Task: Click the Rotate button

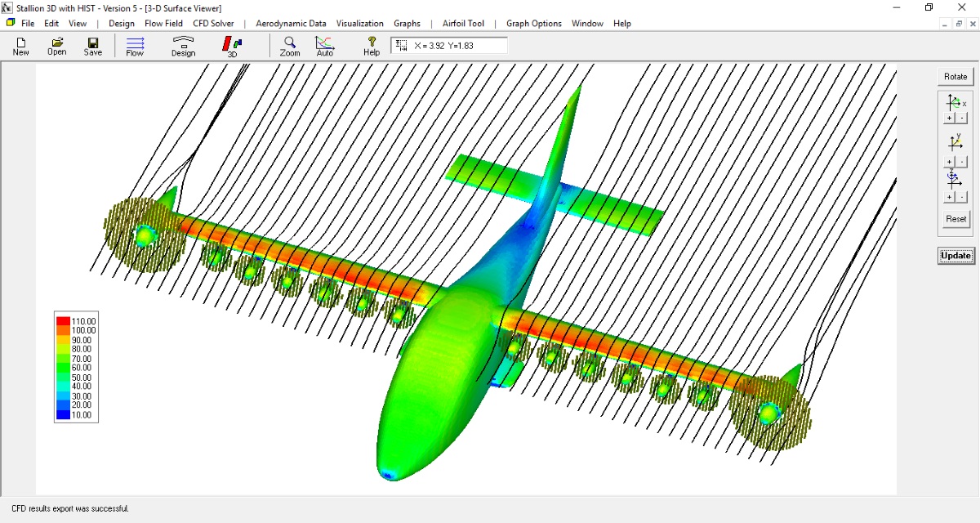Action: [955, 77]
